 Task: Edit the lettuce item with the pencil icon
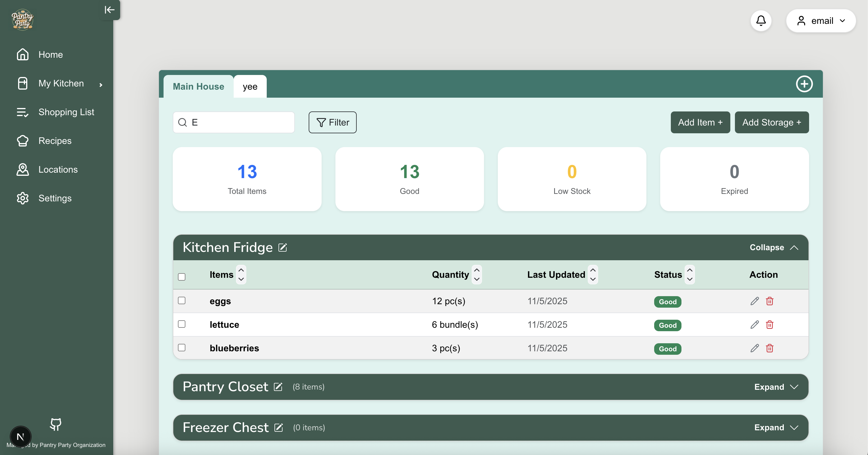pos(754,325)
